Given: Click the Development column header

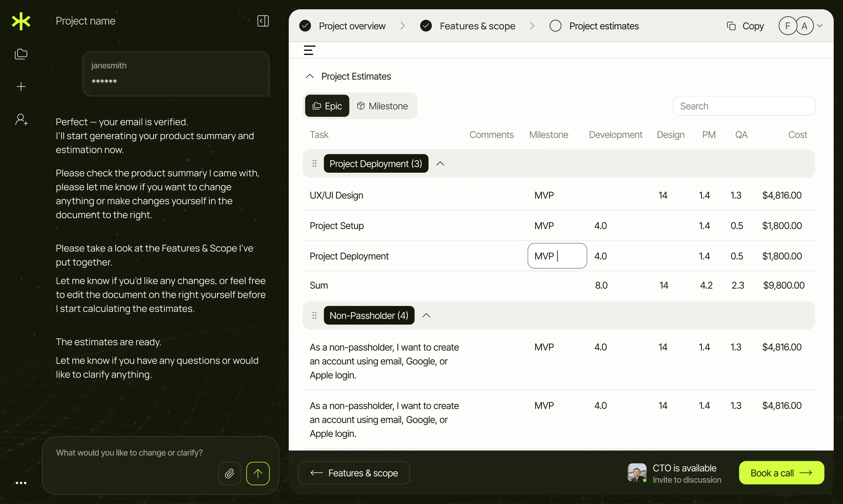Looking at the screenshot, I should pos(615,135).
